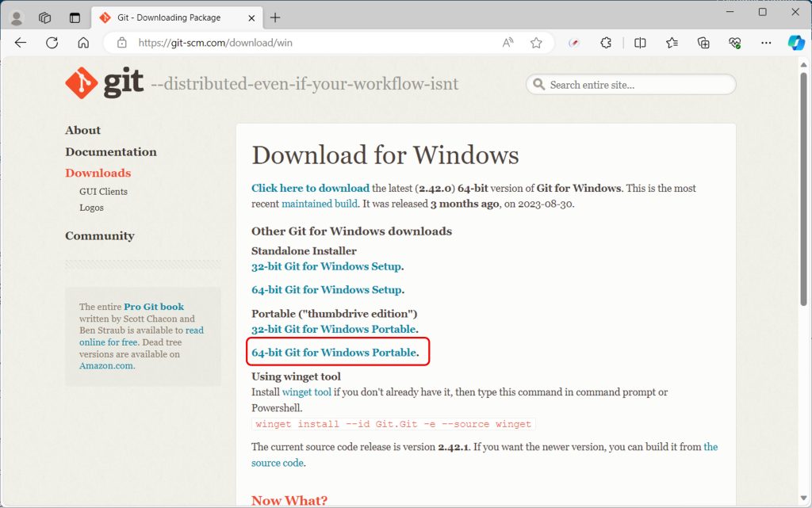This screenshot has width=812, height=508.
Task: Add this page to favorites star icon
Action: (x=536, y=43)
